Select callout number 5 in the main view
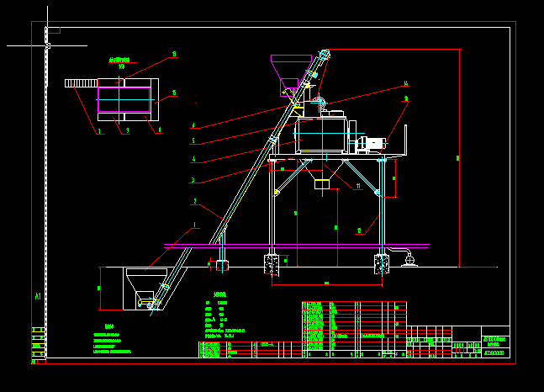The width and height of the screenshot is (544, 392). coord(193,140)
